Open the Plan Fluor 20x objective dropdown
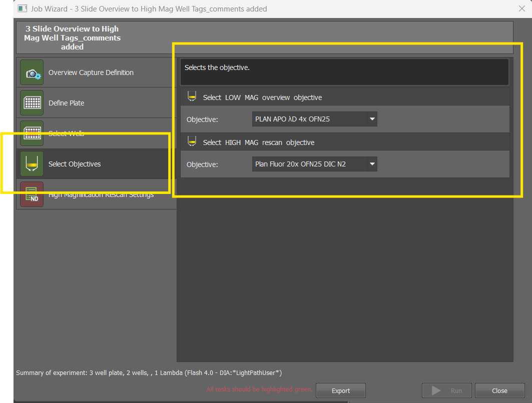 click(314, 164)
